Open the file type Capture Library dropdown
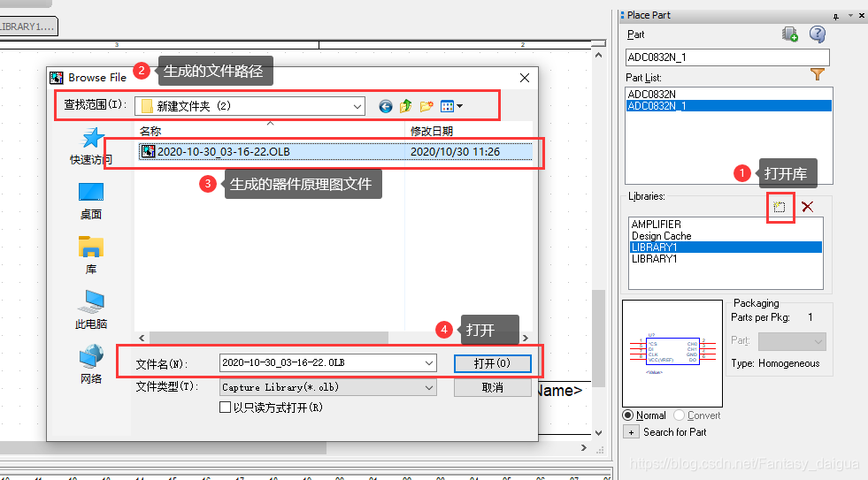 (429, 387)
